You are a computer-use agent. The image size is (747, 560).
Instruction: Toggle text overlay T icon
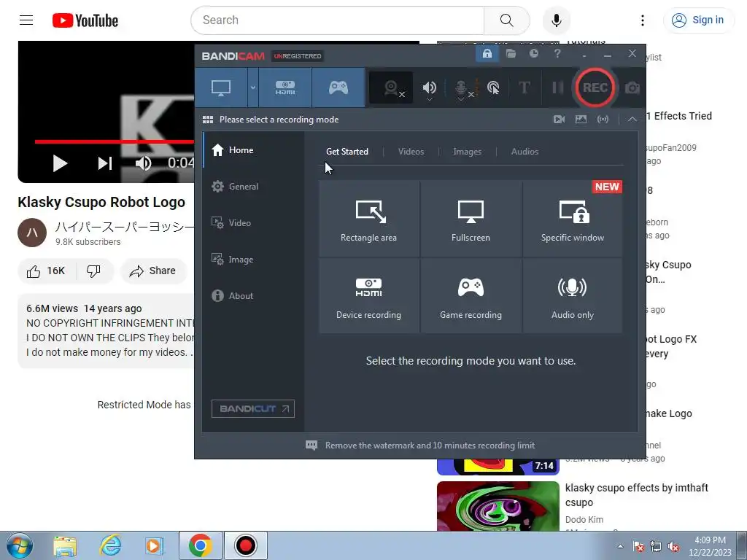point(524,87)
